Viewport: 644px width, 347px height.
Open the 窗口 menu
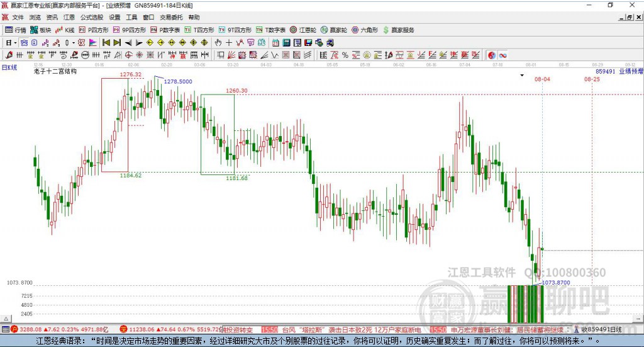148,17
